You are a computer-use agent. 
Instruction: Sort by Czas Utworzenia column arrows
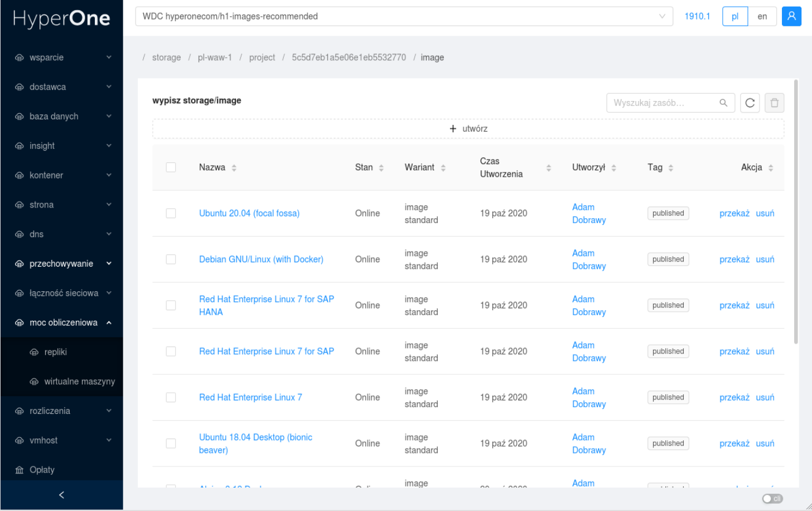(548, 167)
